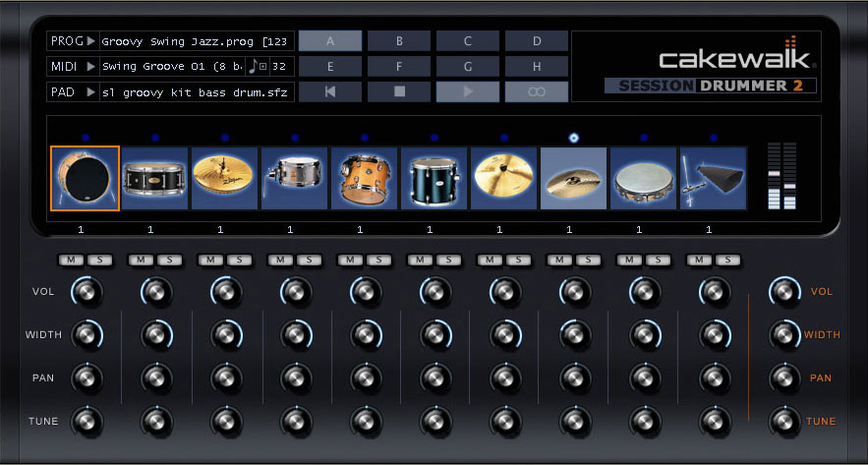This screenshot has height=465, width=868.
Task: Select the cowbell pad
Action: (713, 178)
